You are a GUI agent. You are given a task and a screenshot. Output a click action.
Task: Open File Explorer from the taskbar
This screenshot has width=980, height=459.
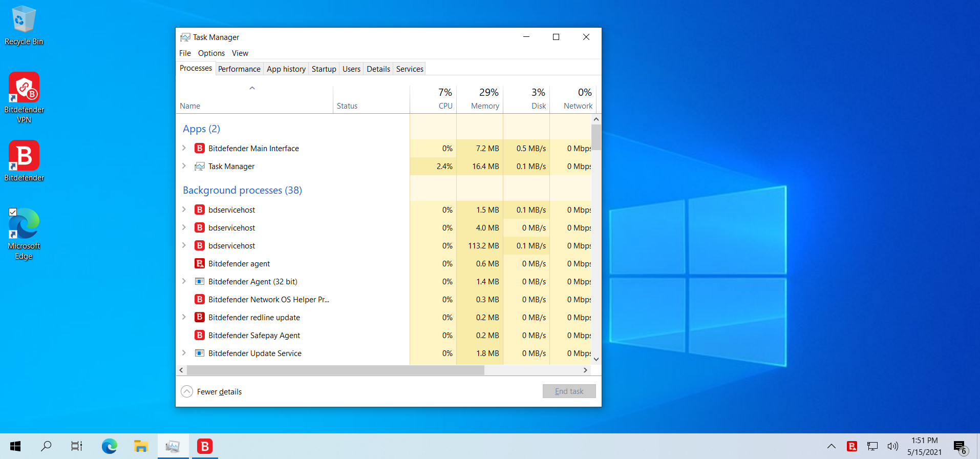click(x=141, y=446)
